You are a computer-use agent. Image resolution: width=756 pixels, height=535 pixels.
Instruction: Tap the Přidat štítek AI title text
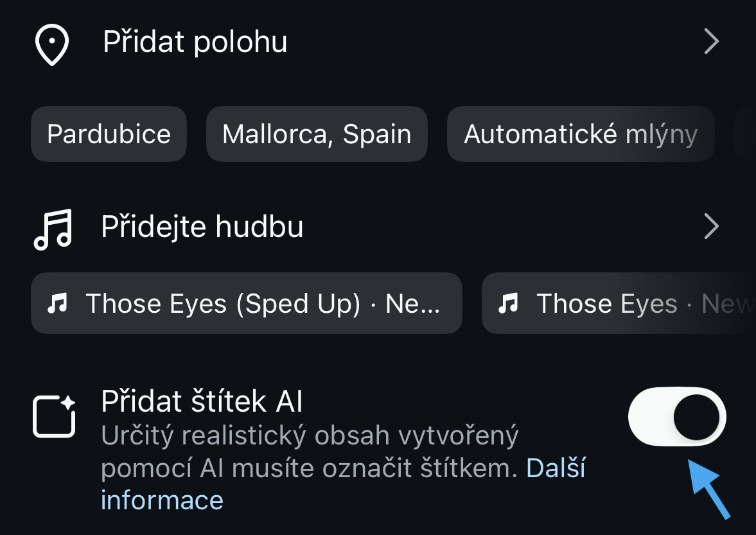click(x=202, y=402)
